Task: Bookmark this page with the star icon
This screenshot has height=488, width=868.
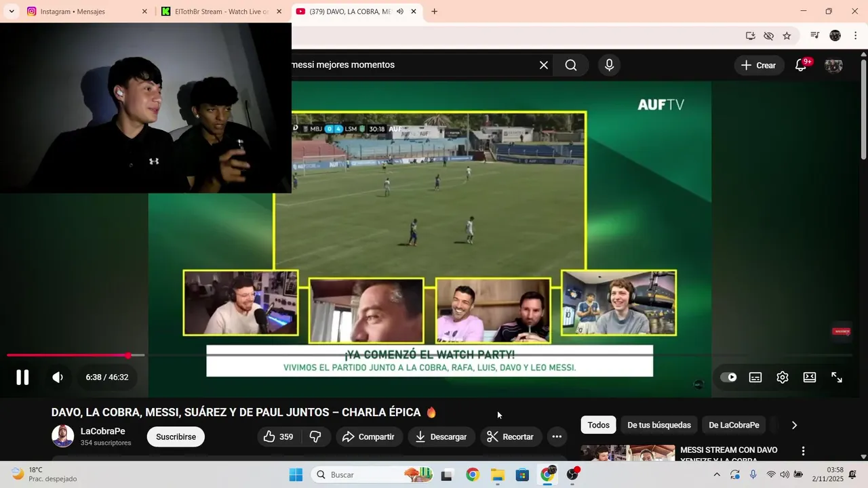Action: [787, 36]
